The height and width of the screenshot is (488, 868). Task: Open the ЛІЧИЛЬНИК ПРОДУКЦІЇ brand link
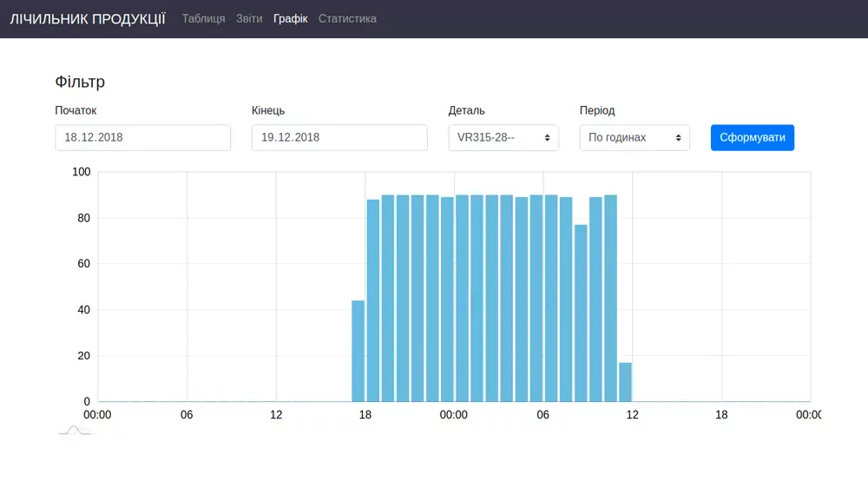pyautogui.click(x=88, y=19)
